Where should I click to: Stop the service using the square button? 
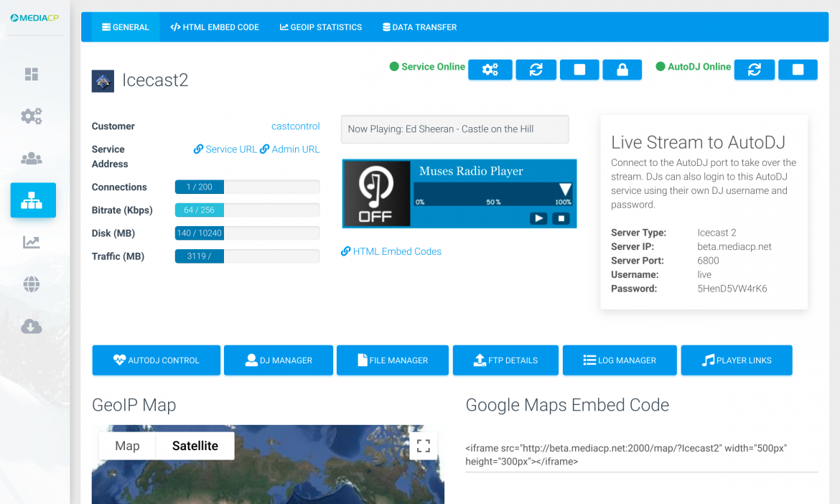579,70
